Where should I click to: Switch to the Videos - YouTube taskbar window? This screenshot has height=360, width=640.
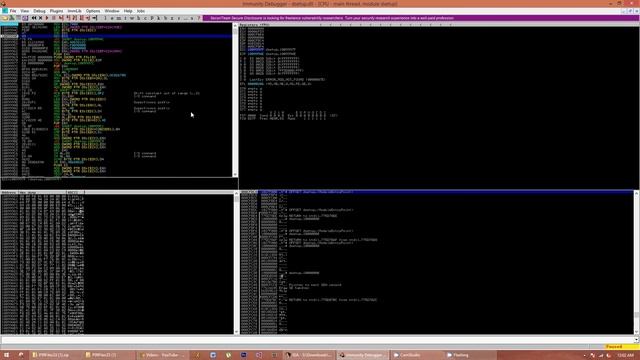[x=162, y=355]
